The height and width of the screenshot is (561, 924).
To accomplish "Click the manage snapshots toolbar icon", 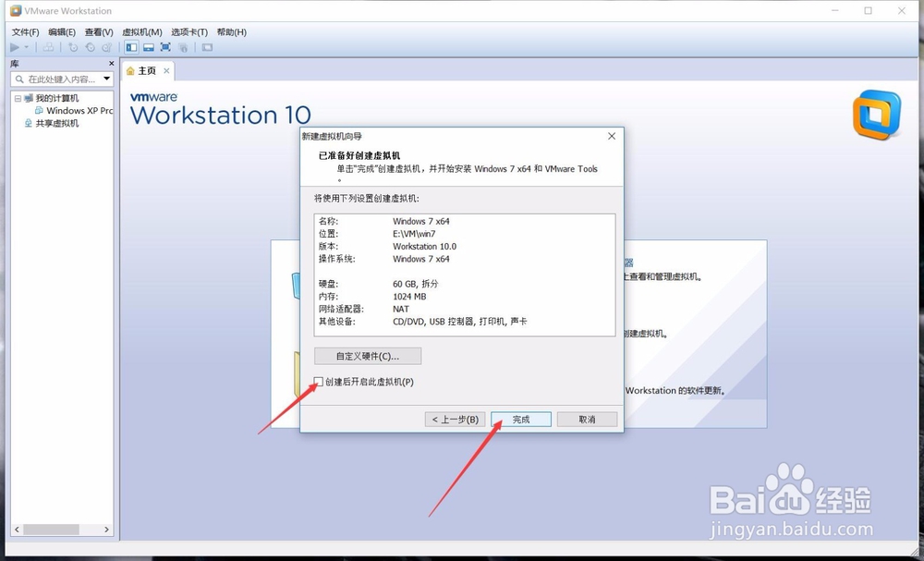I will [106, 47].
